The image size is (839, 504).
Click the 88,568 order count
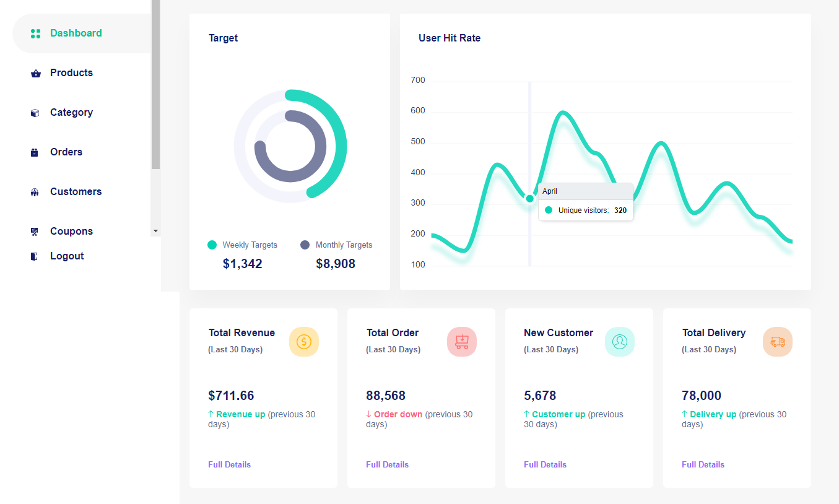(x=386, y=396)
